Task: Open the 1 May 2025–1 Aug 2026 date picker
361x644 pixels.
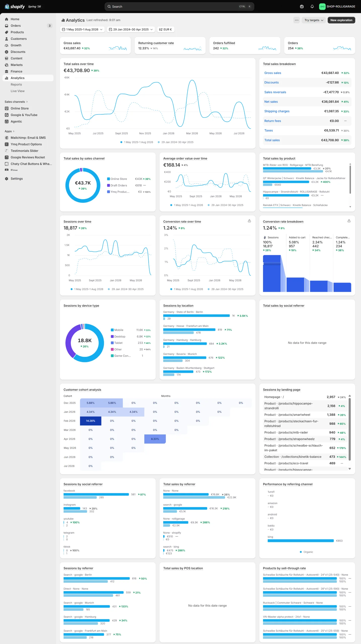Action: 82,29
